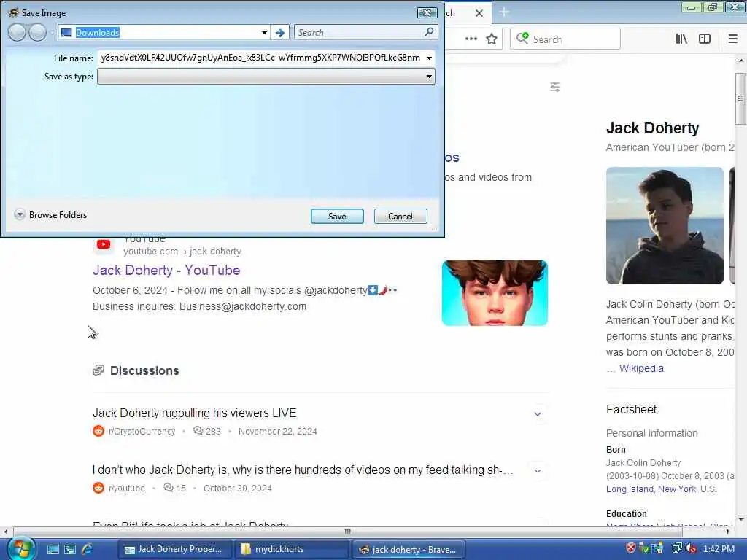The height and width of the screenshot is (560, 747).
Task: Switch to mydickhurts folder in taskbar
Action: (292, 549)
